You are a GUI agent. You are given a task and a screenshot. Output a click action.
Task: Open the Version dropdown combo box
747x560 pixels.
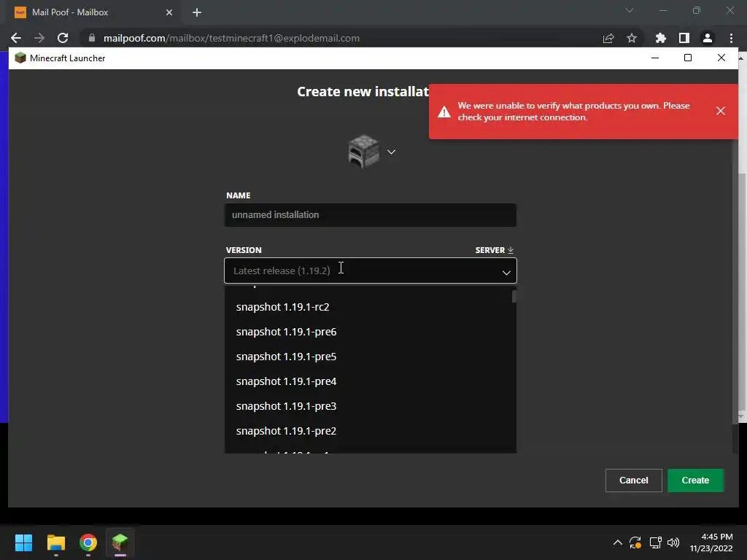pyautogui.click(x=370, y=271)
